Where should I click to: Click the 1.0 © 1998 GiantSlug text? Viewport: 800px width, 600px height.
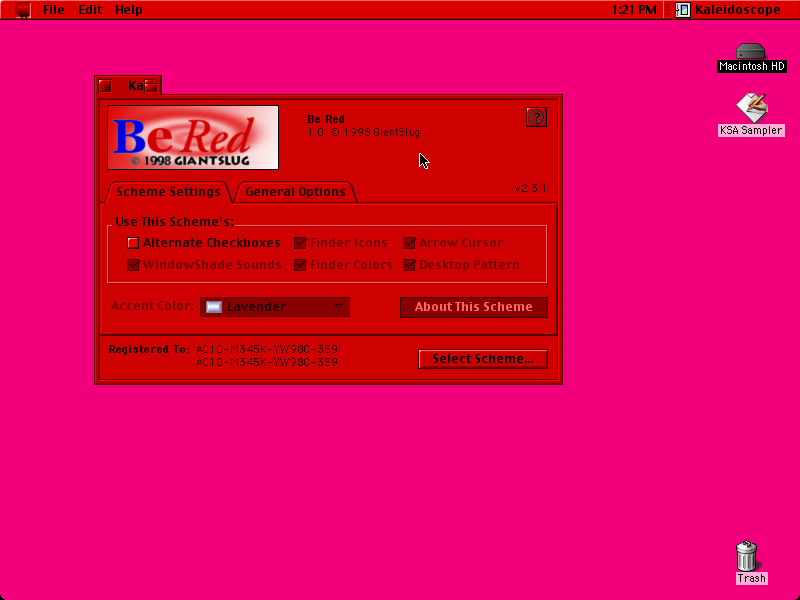pos(363,133)
